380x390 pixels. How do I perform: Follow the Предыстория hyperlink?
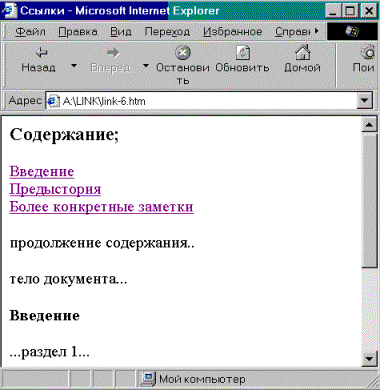click(x=55, y=189)
